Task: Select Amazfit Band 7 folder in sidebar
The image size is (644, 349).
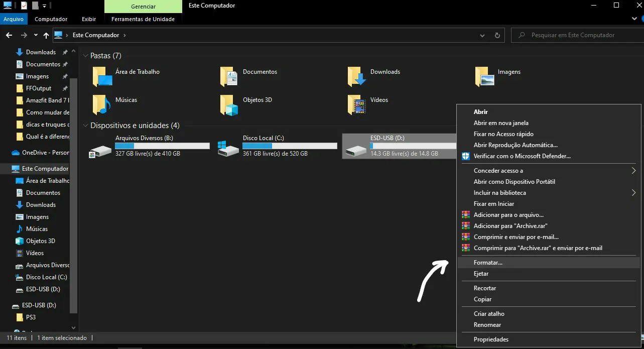Action: click(48, 100)
